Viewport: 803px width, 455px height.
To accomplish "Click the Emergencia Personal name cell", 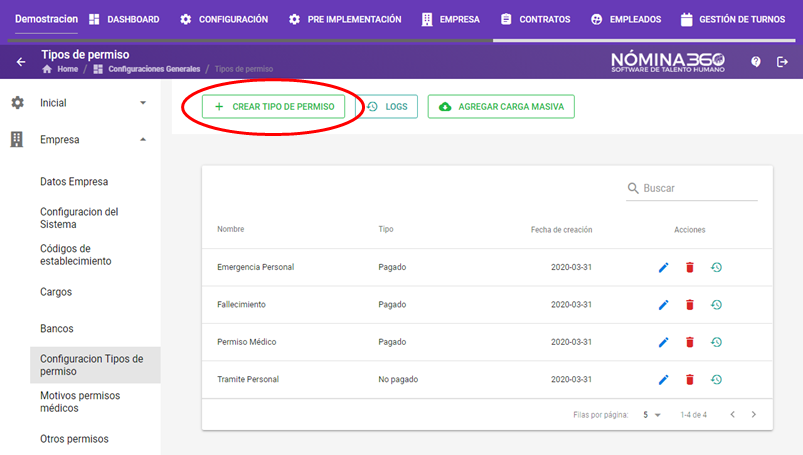I will pos(256,267).
